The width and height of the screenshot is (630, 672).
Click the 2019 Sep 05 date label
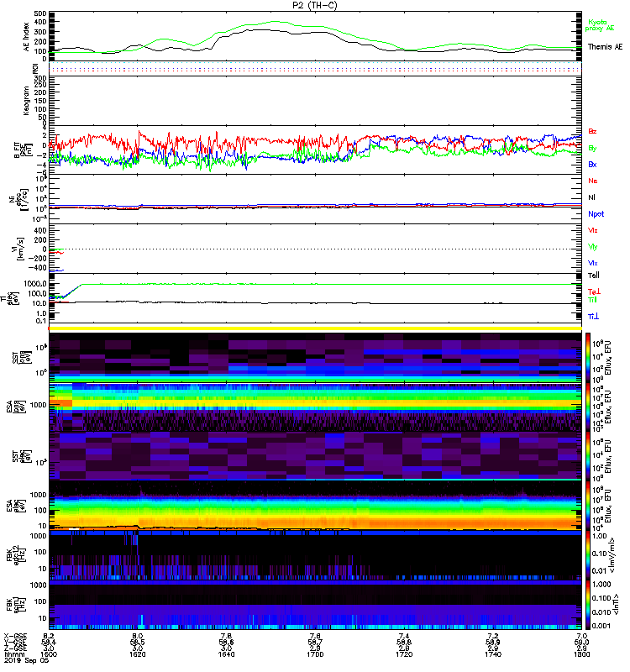click(x=22, y=664)
